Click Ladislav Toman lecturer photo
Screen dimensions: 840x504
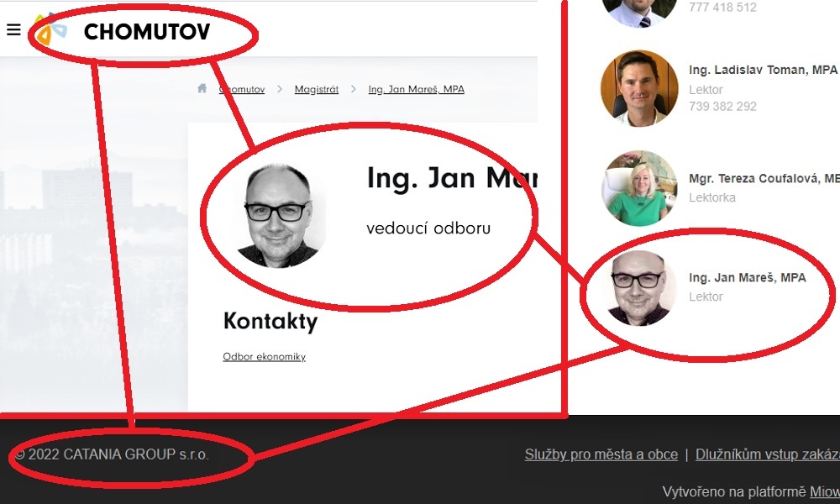[x=638, y=88]
